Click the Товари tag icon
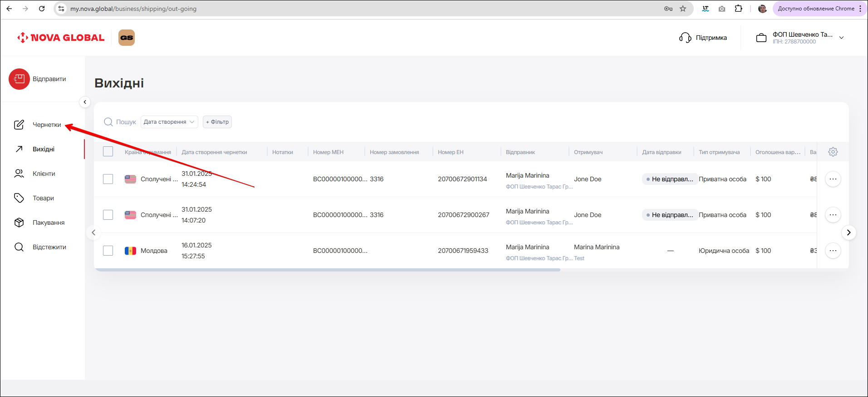Image resolution: width=868 pixels, height=397 pixels. tap(19, 198)
